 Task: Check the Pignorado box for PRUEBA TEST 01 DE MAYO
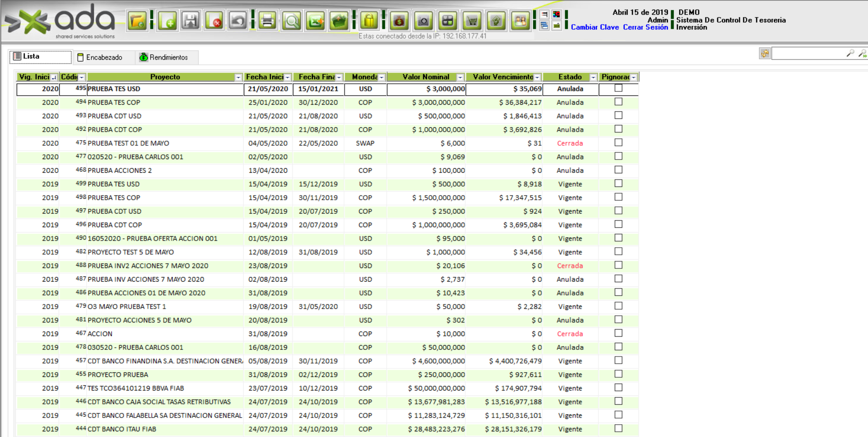(x=618, y=143)
